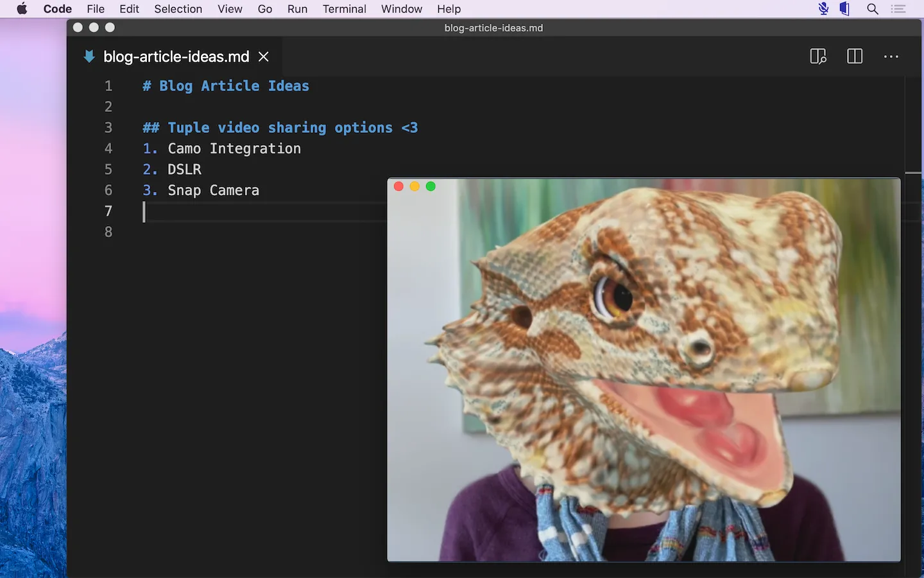The width and height of the screenshot is (924, 578).
Task: Click the Markdown file icon in the tab
Action: tap(89, 57)
